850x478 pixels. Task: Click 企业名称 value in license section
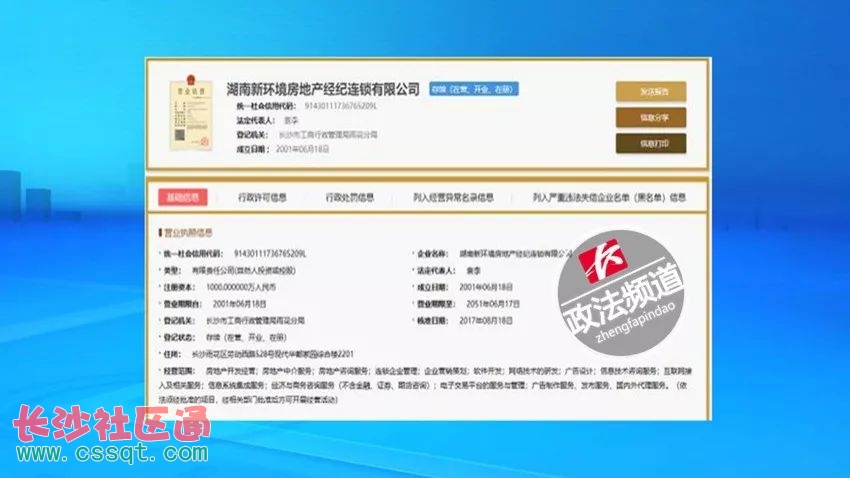coord(516,254)
